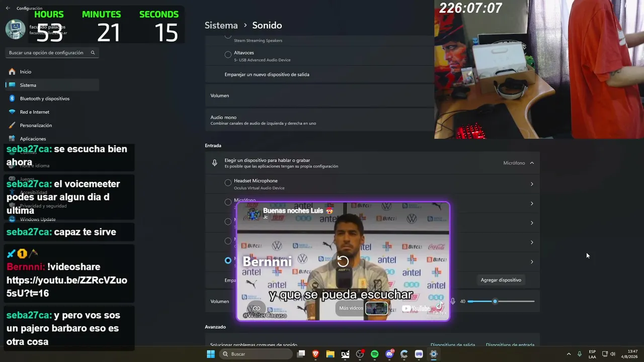The width and height of the screenshot is (644, 362).
Task: Open properties chevron for the selected input device
Action: click(532, 261)
